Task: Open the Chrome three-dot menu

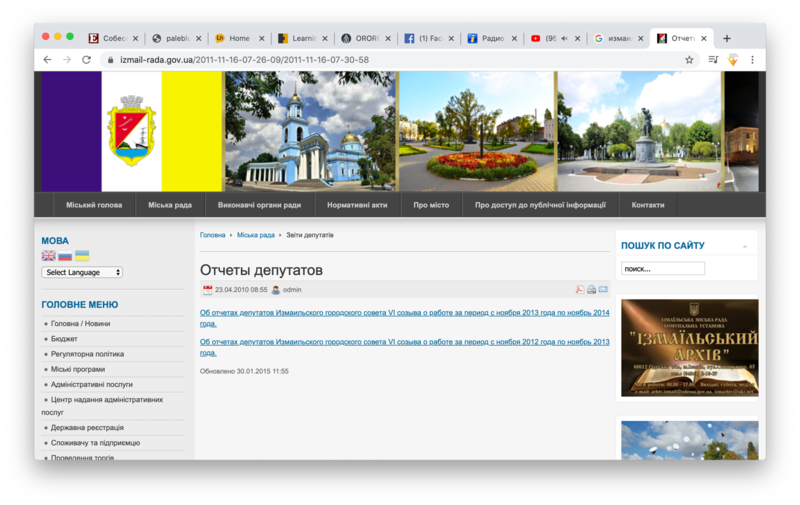Action: tap(752, 60)
